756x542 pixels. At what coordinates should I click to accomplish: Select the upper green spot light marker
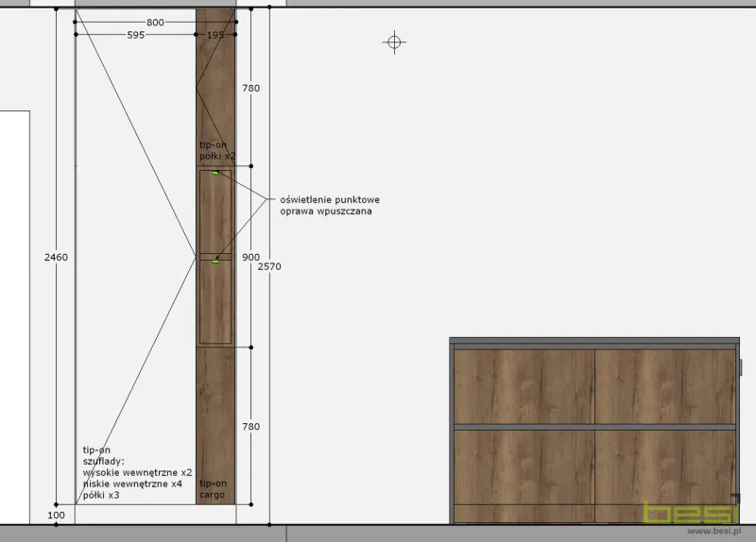pyautogui.click(x=215, y=173)
